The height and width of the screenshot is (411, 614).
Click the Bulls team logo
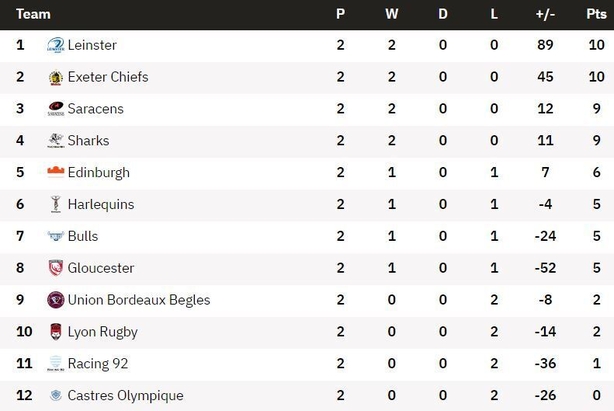[56, 236]
